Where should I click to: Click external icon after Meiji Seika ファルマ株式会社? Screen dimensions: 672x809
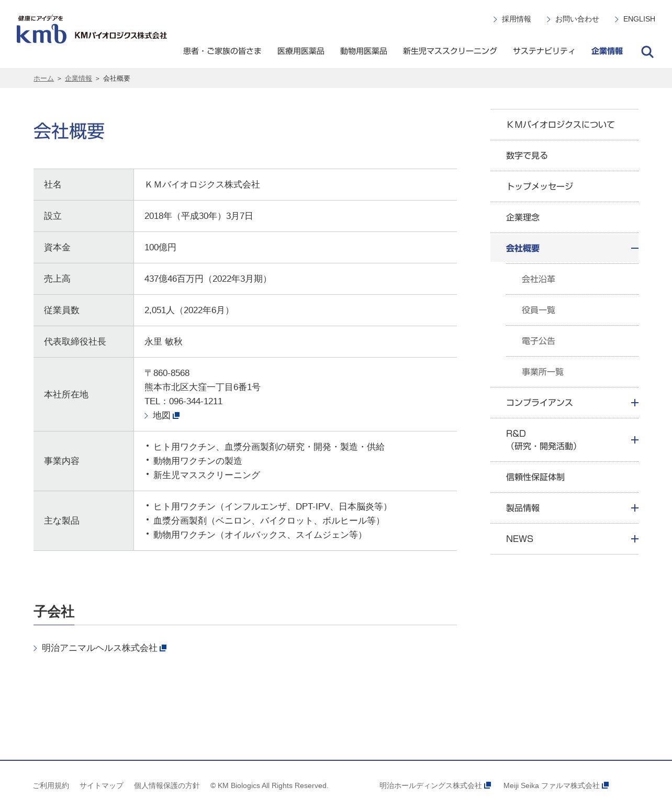point(606,785)
